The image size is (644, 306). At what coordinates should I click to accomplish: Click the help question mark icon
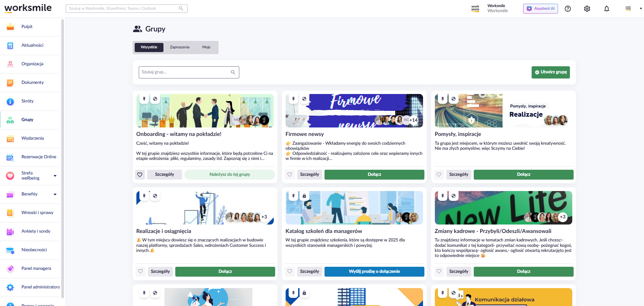click(x=568, y=9)
